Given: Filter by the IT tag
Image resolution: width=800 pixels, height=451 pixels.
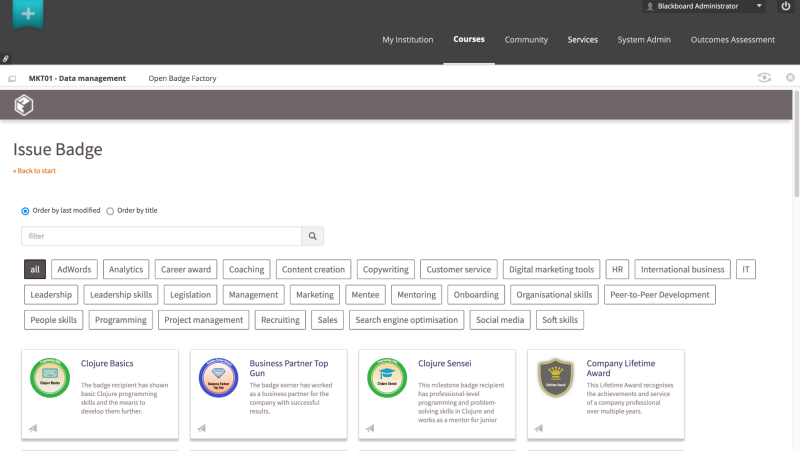Looking at the screenshot, I should point(746,269).
